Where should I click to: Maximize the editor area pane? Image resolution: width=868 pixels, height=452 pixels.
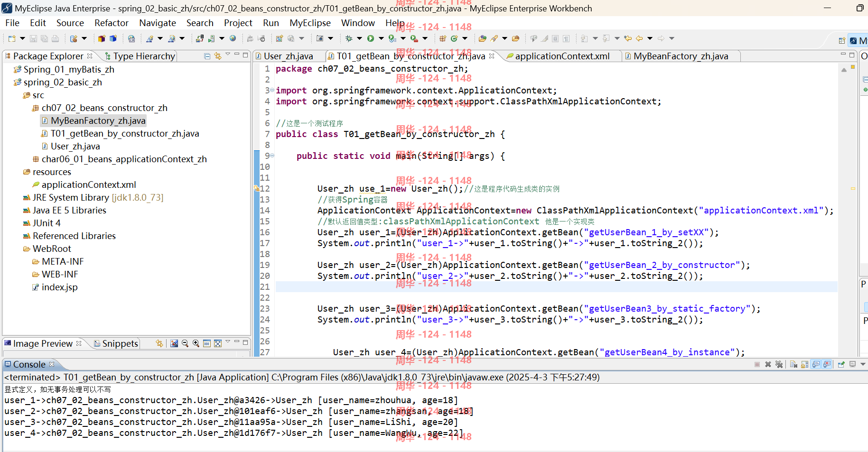tap(852, 55)
